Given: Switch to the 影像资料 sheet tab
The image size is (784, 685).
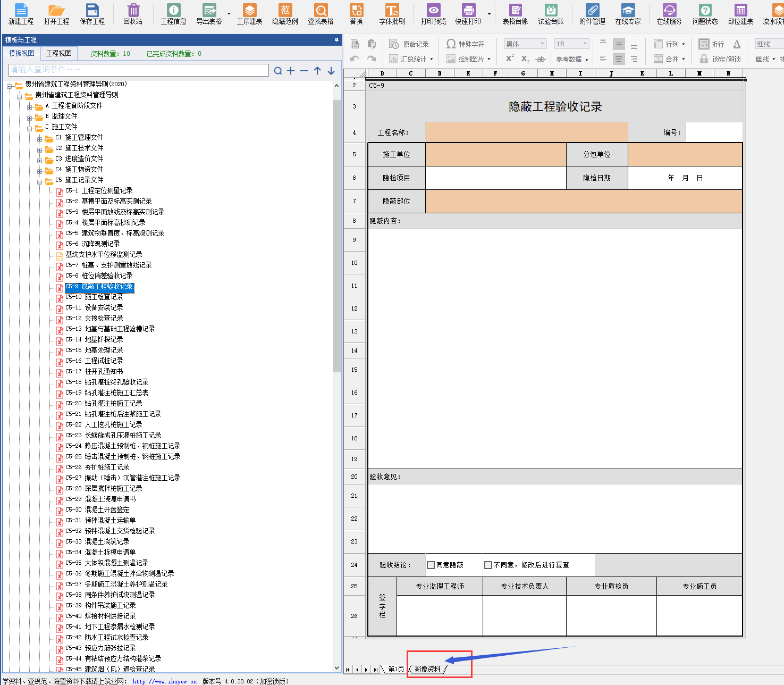Looking at the screenshot, I should (x=427, y=669).
